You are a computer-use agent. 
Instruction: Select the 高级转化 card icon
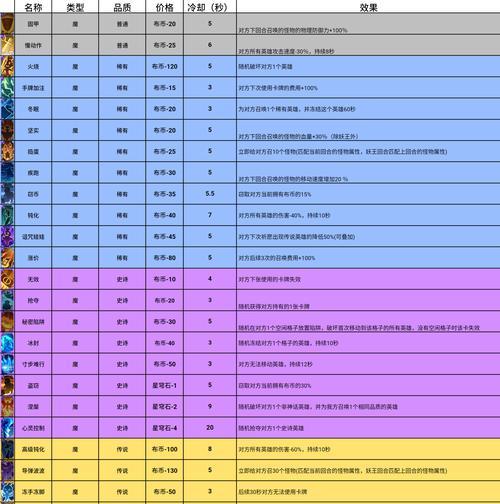click(x=7, y=449)
